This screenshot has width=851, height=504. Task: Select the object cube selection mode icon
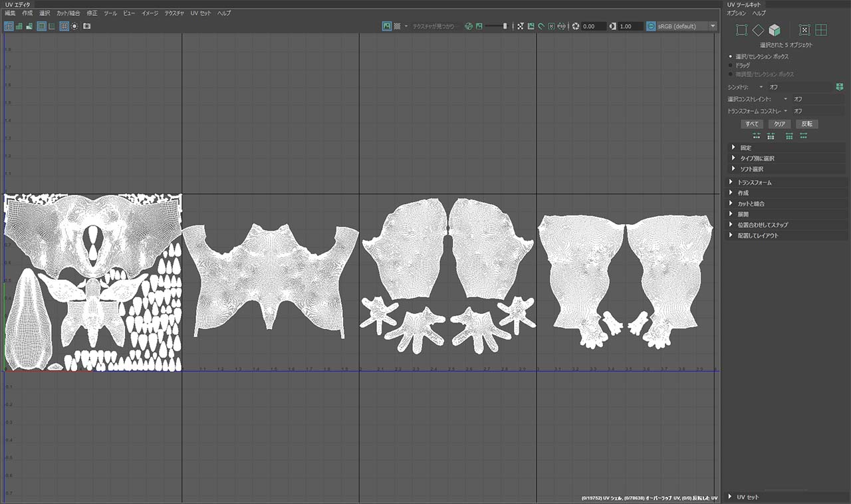775,30
